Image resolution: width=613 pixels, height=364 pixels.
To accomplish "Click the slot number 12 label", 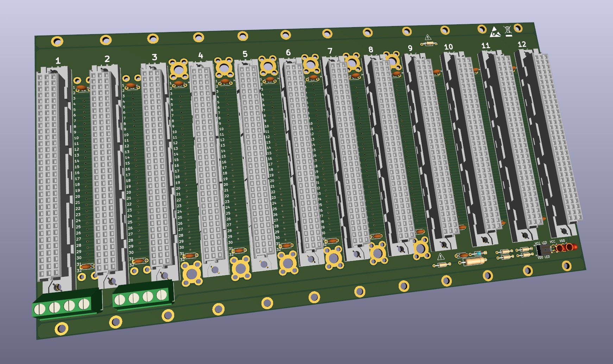I will coord(522,44).
